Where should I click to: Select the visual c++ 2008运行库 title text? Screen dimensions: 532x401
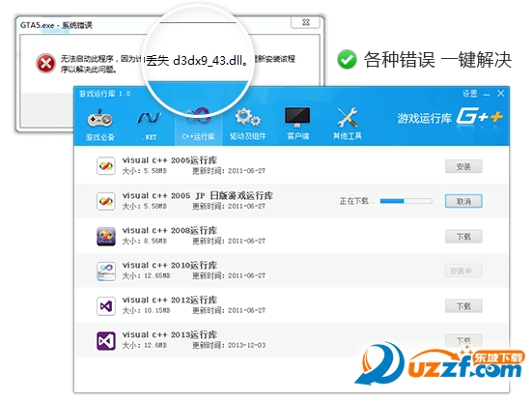[169, 230]
